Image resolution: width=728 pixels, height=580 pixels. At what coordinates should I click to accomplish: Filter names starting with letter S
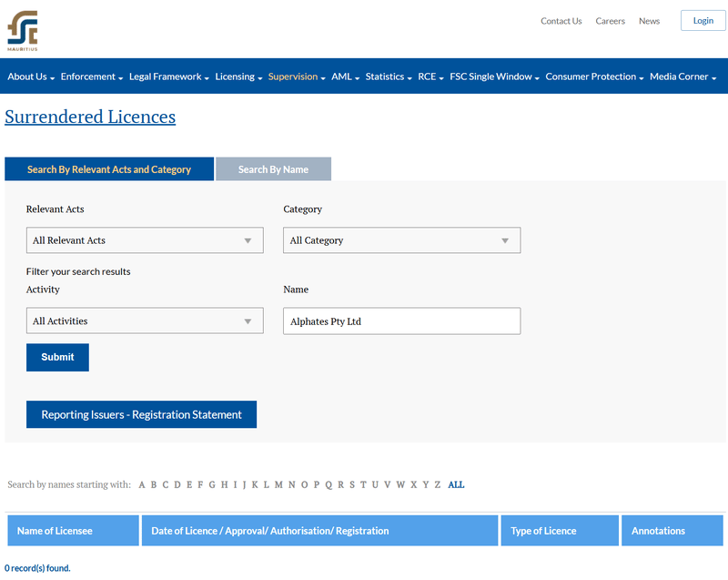352,484
